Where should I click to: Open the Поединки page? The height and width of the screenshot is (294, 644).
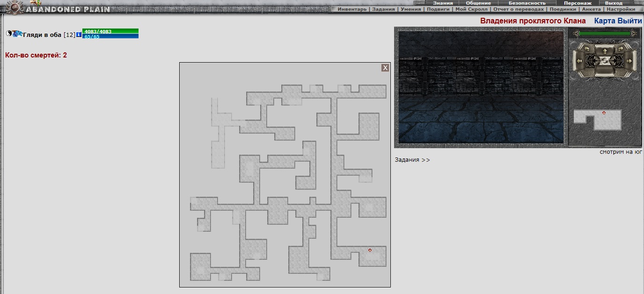click(x=563, y=9)
